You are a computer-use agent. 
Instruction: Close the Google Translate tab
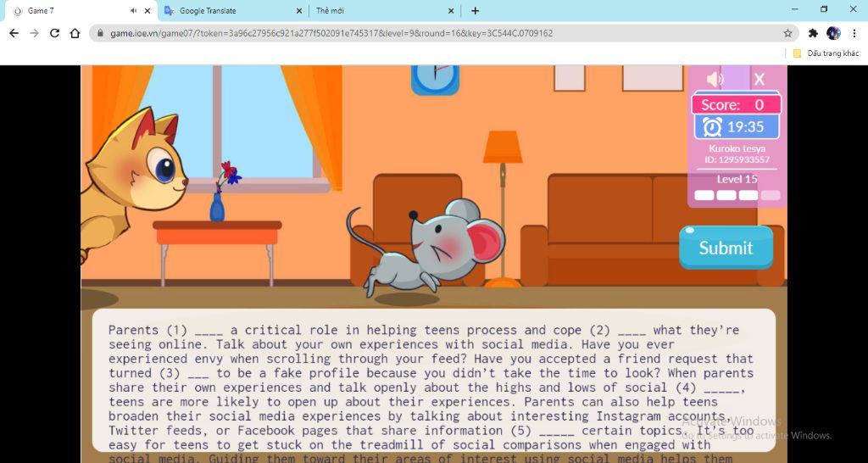299,10
